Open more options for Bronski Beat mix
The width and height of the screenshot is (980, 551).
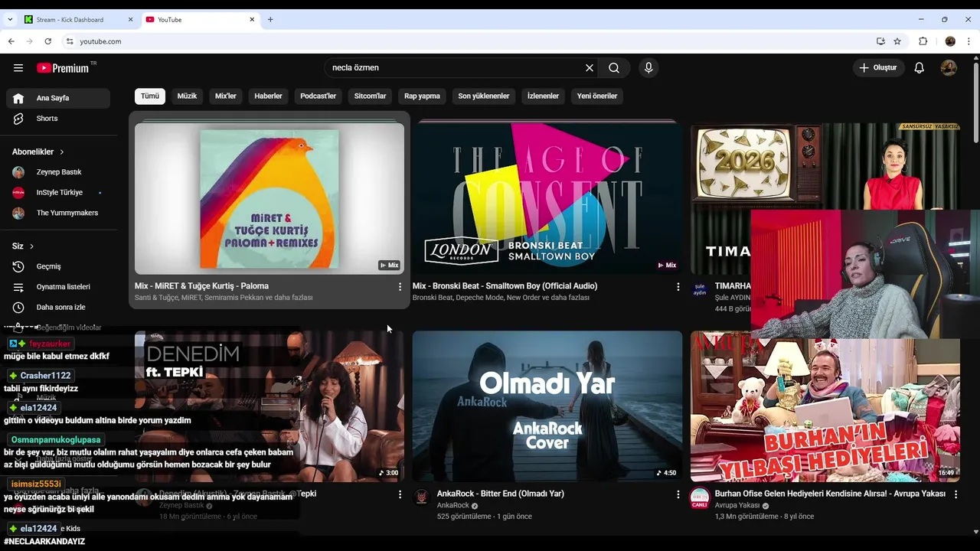[x=678, y=287]
